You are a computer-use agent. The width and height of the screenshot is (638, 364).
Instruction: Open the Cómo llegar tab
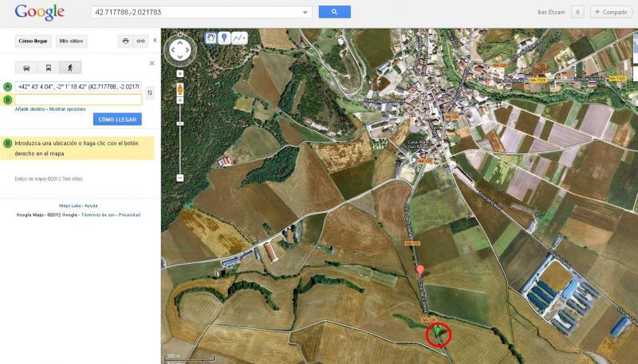coord(33,41)
